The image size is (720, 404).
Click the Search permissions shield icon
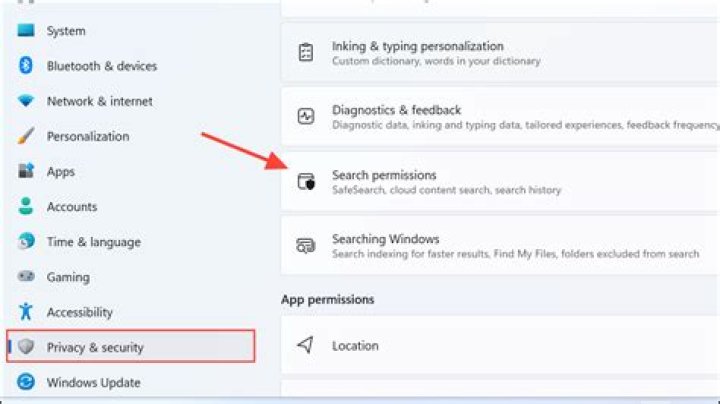(x=306, y=181)
